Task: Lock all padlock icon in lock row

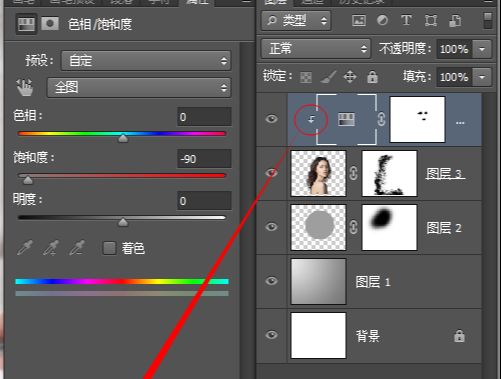Action: click(x=372, y=77)
